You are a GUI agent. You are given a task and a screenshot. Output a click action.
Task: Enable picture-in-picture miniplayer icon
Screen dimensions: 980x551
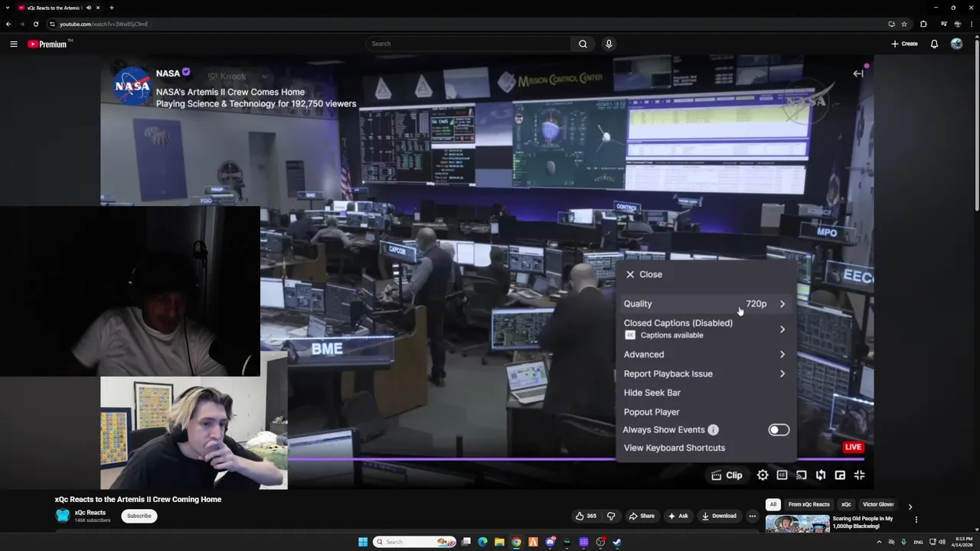point(840,475)
